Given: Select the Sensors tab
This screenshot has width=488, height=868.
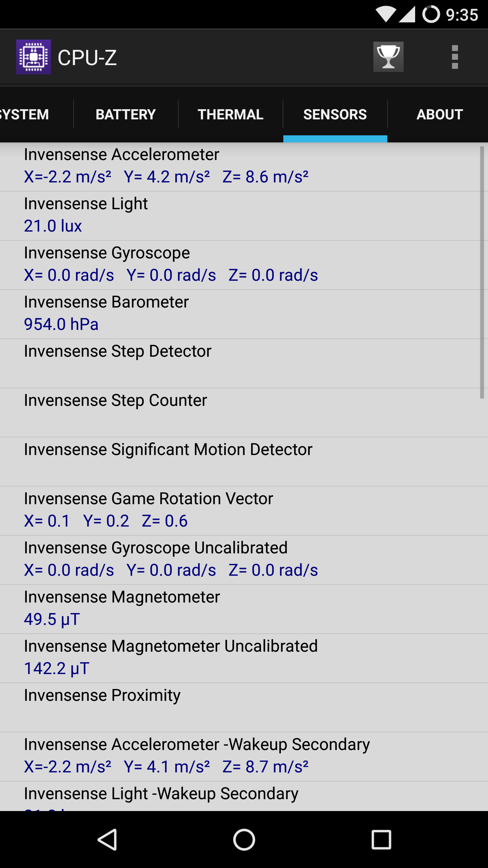Looking at the screenshot, I should (335, 115).
